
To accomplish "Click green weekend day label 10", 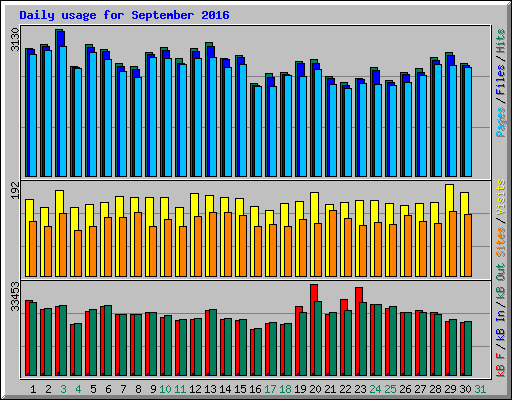I will pyautogui.click(x=165, y=389).
